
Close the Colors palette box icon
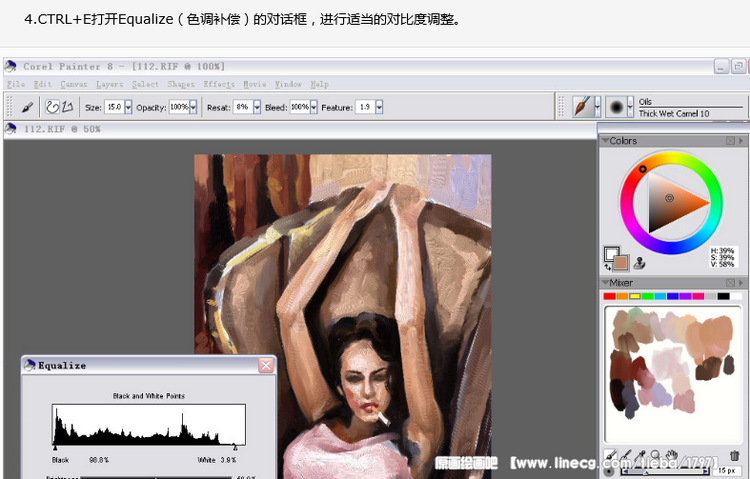pyautogui.click(x=730, y=141)
